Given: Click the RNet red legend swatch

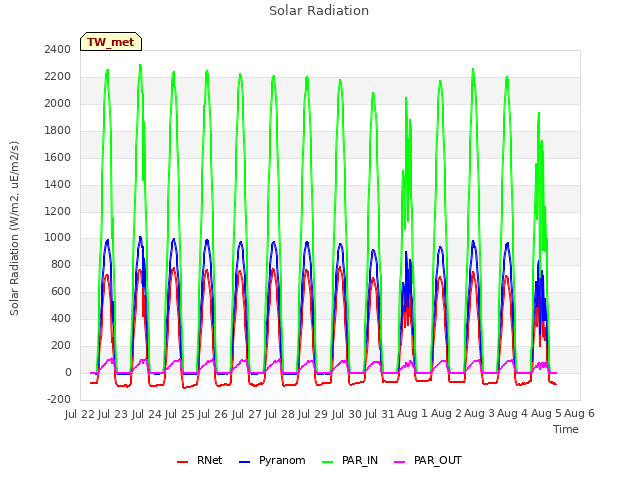Looking at the screenshot, I should pos(182,462).
